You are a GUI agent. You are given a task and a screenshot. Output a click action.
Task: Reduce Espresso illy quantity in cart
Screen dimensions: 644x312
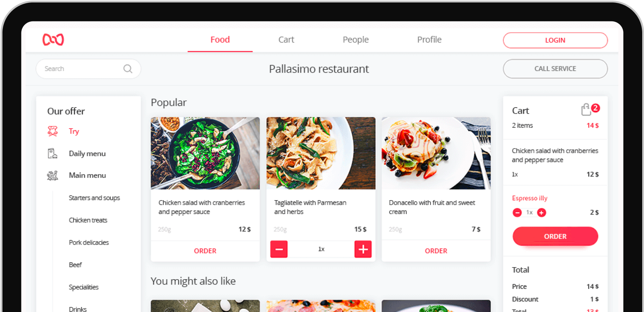(x=517, y=213)
